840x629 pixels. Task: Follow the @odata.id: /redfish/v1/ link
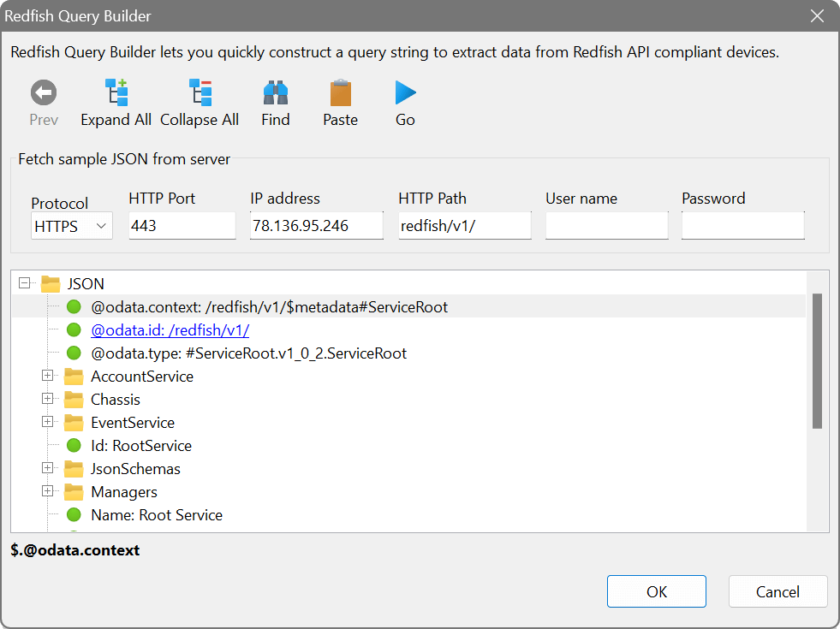tap(170, 330)
